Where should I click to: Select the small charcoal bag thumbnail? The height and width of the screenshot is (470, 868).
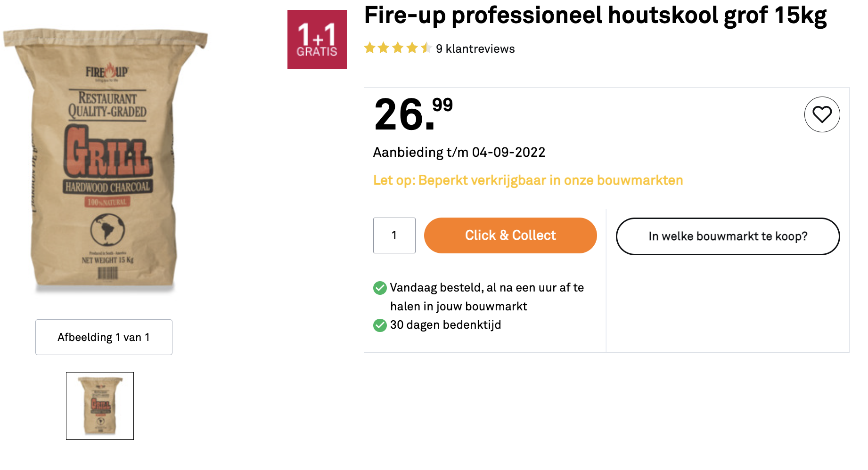coord(100,406)
